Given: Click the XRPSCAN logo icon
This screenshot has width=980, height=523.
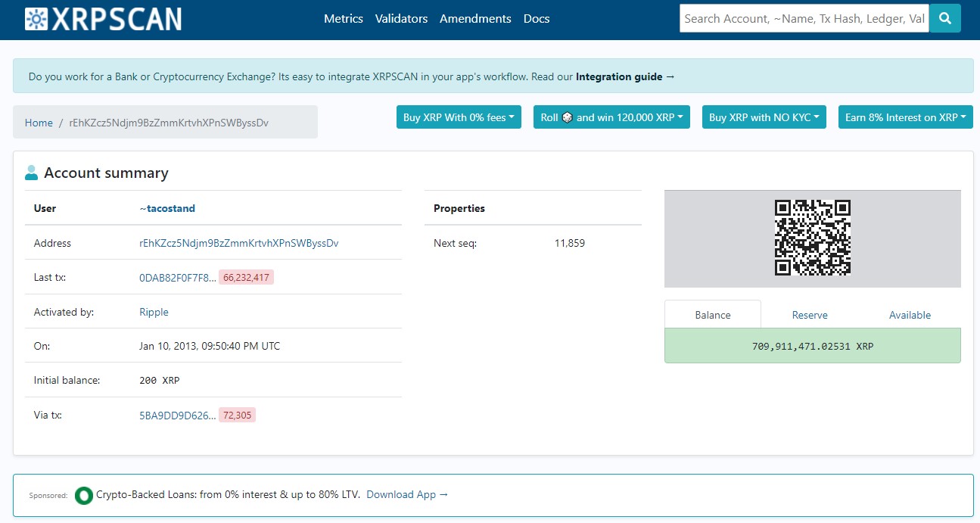Looking at the screenshot, I should coord(36,19).
